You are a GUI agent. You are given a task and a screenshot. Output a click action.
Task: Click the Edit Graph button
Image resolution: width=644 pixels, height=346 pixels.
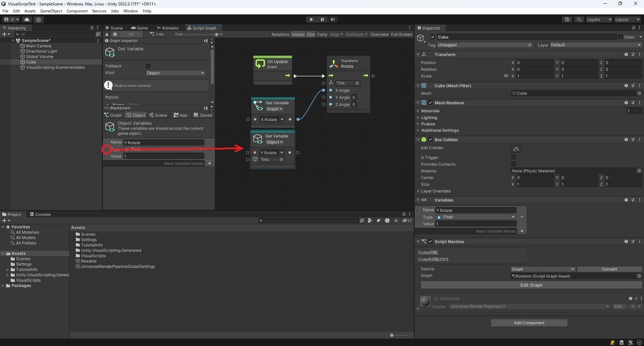(x=532, y=285)
